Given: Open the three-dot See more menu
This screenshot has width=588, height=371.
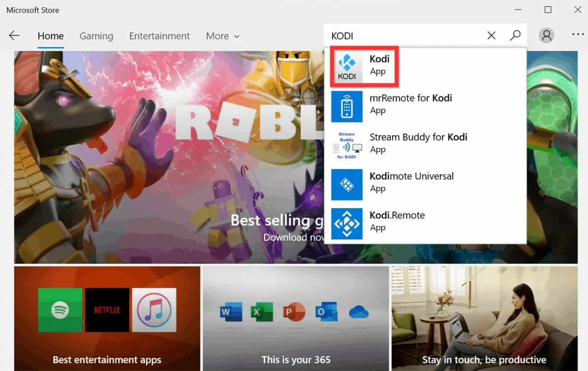Looking at the screenshot, I should pos(578,34).
